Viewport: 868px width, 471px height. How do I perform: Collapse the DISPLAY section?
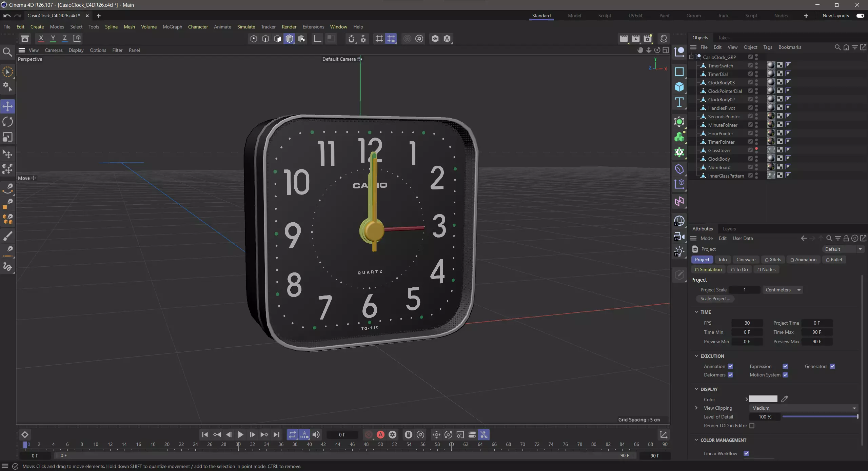pos(696,389)
